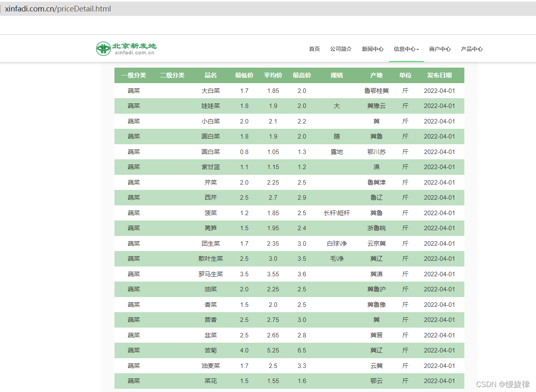The image size is (536, 392).
Task: Click the 规格 column header
Action: tap(337, 75)
